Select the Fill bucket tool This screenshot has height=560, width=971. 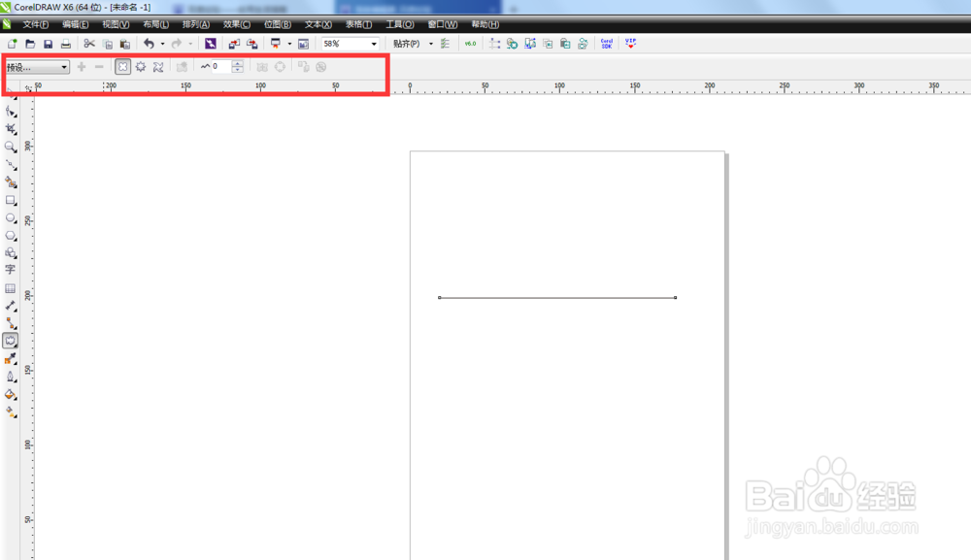[11, 394]
